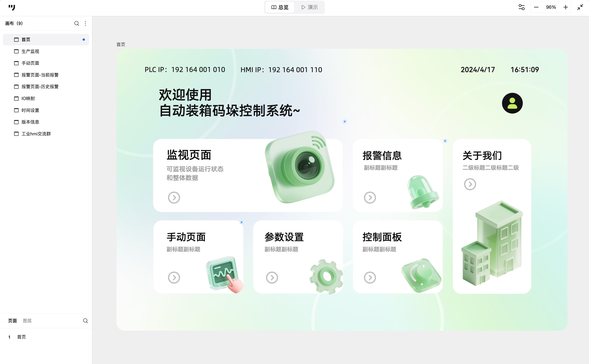
Task: Click the 画布 (9) panel header
Action: pos(14,23)
